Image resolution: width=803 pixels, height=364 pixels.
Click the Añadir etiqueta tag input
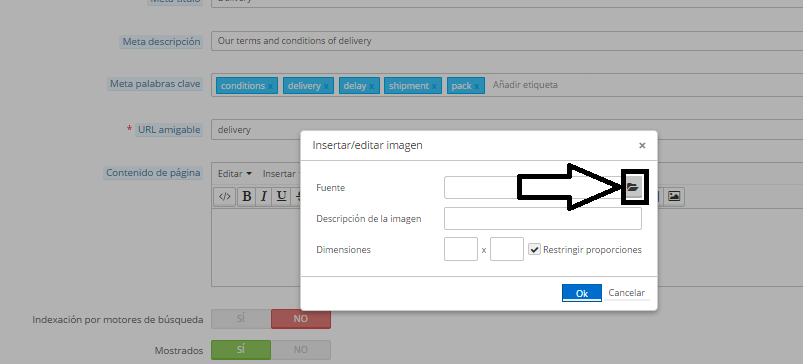[525, 85]
